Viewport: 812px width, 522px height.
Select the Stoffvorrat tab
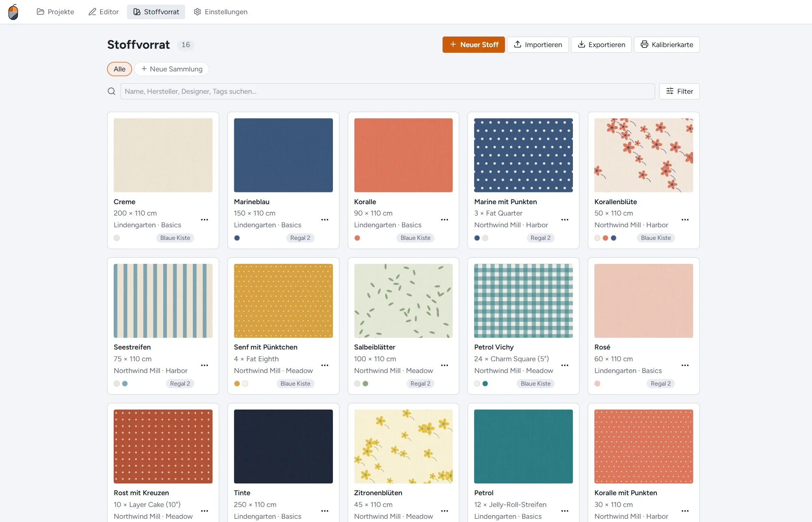pyautogui.click(x=156, y=12)
